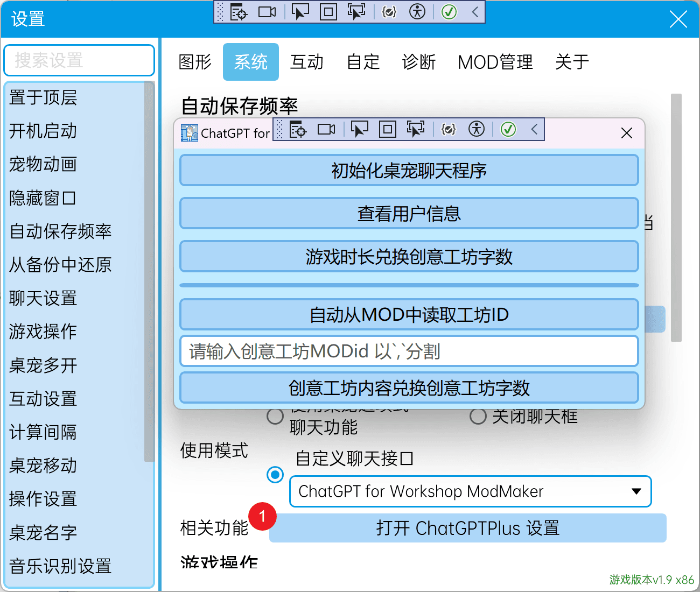Click the 打开 ChatGPTPlus 设置 button
Image resolution: width=700 pixels, height=592 pixels.
pyautogui.click(x=468, y=528)
